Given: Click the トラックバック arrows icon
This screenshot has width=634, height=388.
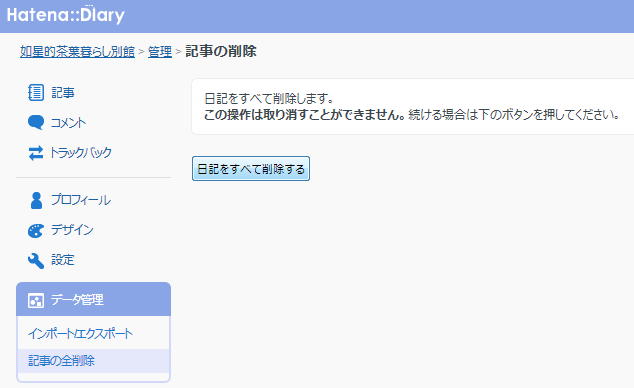Looking at the screenshot, I should [x=36, y=153].
